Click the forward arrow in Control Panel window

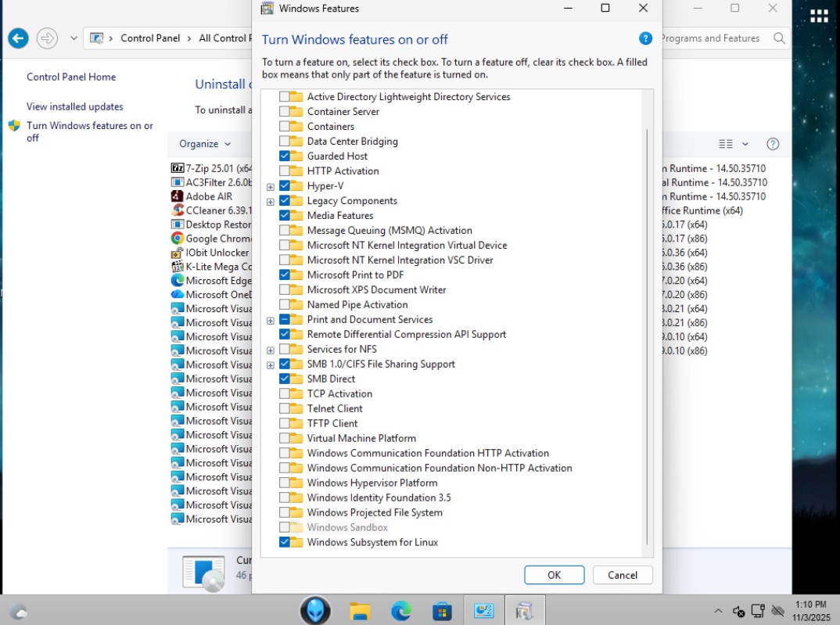point(47,38)
